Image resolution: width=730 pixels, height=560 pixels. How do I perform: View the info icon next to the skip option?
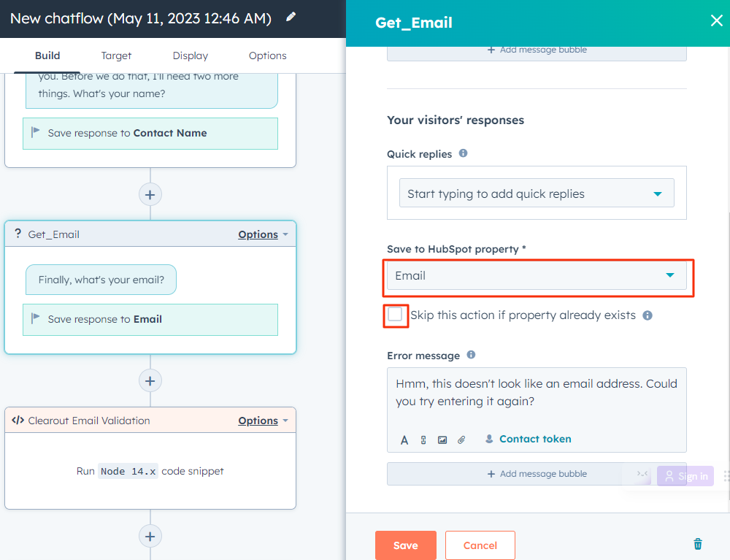coord(648,315)
